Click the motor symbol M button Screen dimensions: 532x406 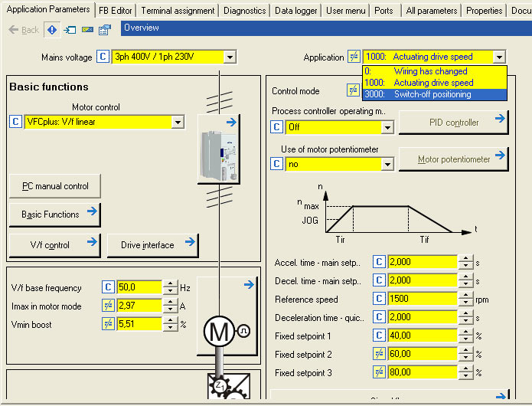[220, 331]
